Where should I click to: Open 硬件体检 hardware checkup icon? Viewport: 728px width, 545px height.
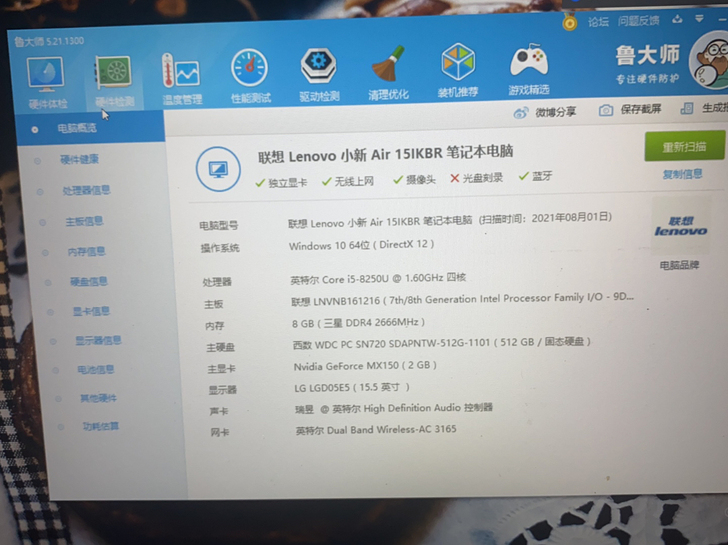[46, 74]
